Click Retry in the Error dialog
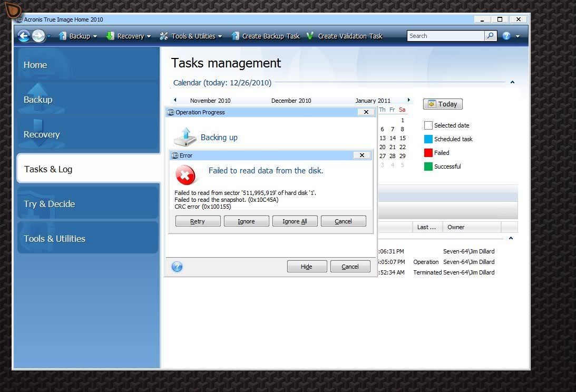The image size is (576, 392). (198, 221)
